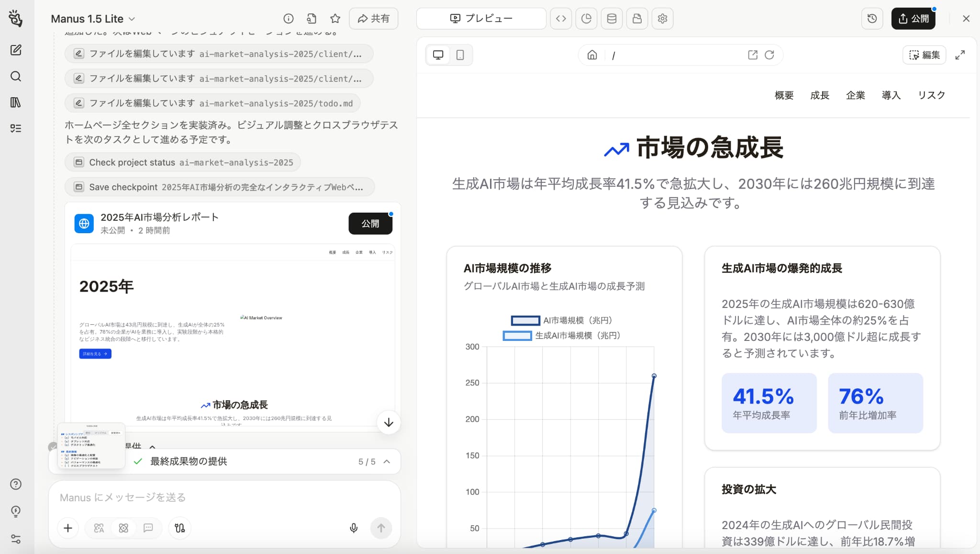This screenshot has width=980, height=554.
Task: Open the code view panel
Action: pyautogui.click(x=561, y=18)
